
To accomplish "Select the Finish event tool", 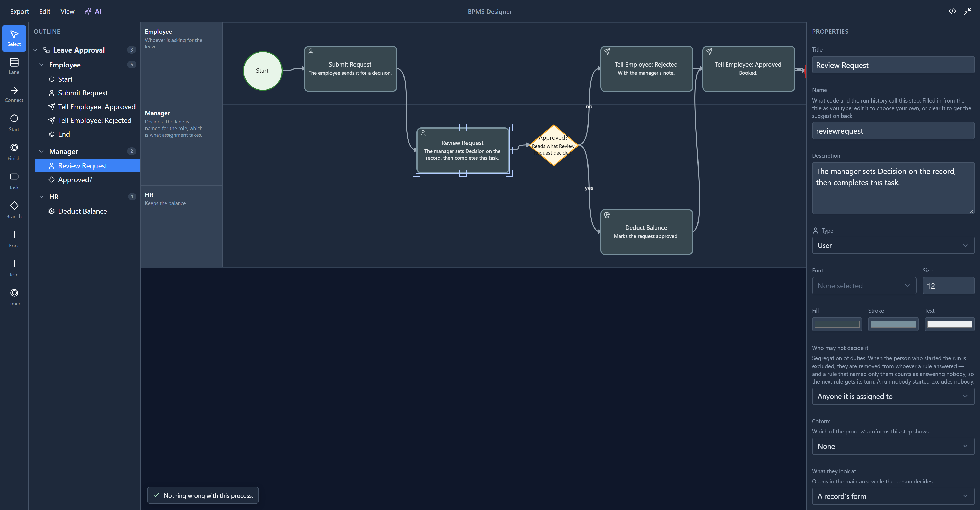I will (14, 152).
